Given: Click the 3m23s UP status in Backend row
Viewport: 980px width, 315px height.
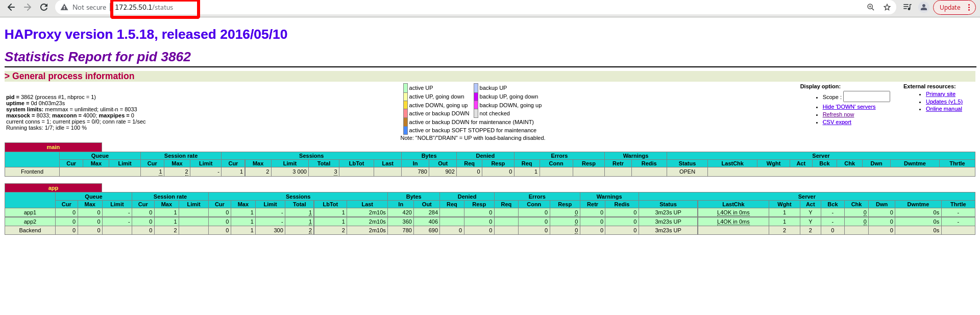Looking at the screenshot, I should tap(668, 230).
